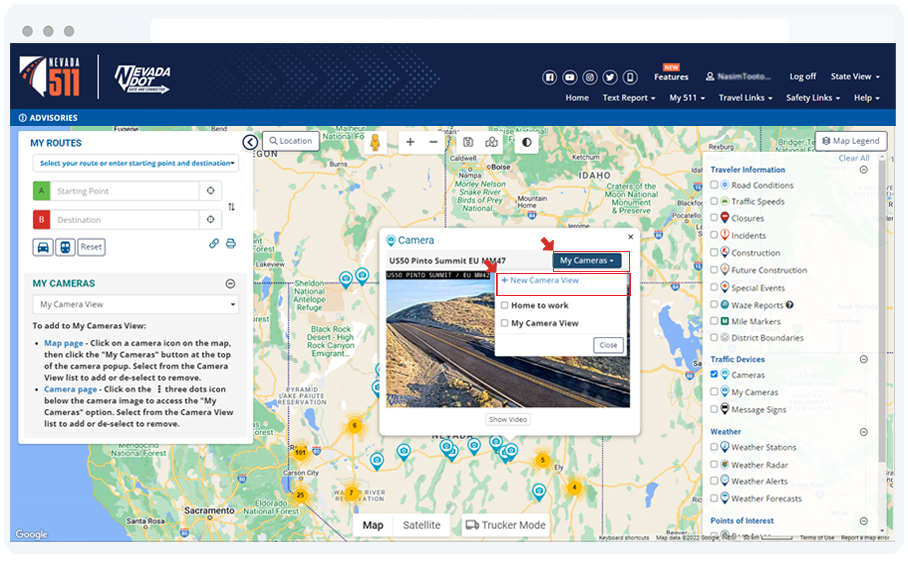
Task: Zoom in on the map
Action: [x=410, y=142]
